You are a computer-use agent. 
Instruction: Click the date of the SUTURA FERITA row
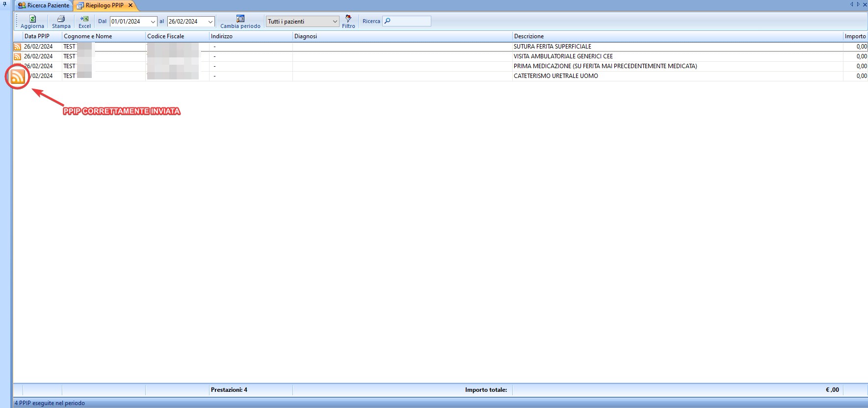click(38, 47)
